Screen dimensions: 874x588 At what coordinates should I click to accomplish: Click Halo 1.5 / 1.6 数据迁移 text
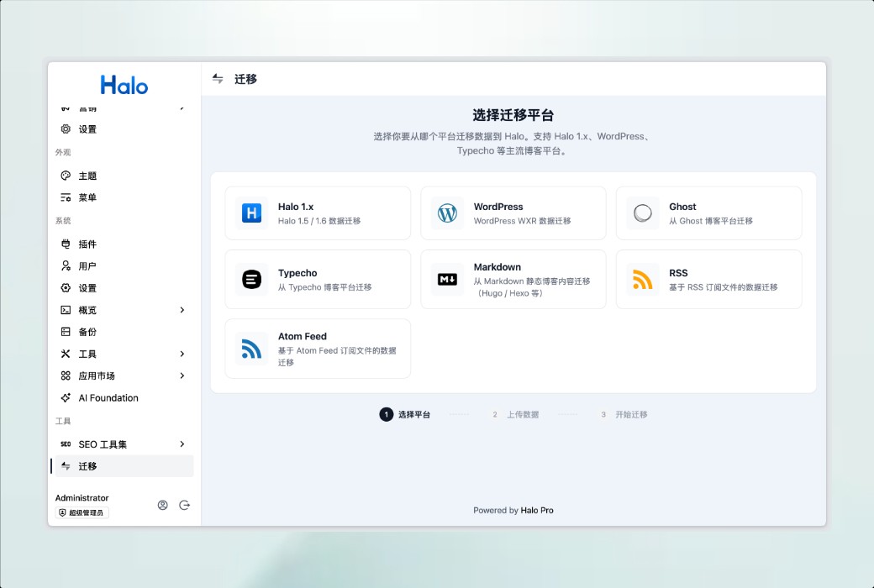click(319, 221)
